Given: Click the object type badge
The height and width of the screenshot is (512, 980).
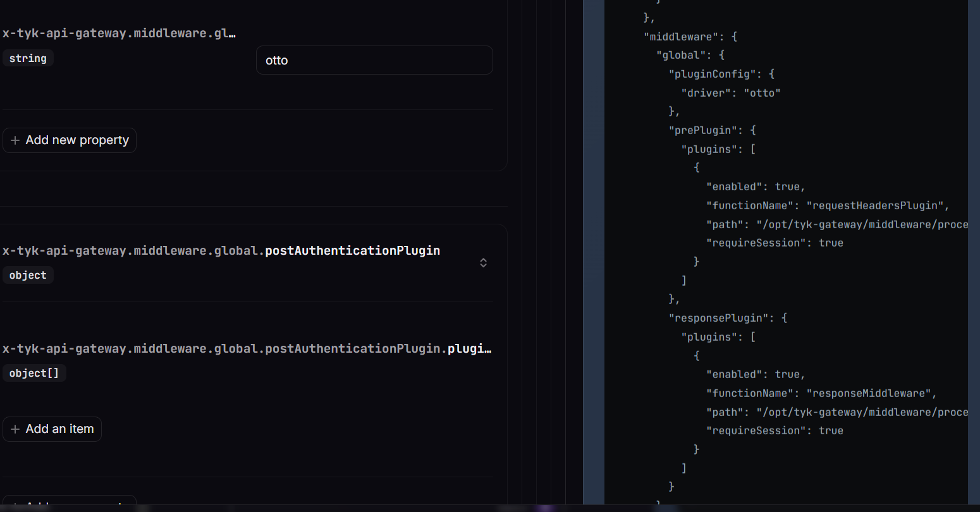Looking at the screenshot, I should coord(28,276).
